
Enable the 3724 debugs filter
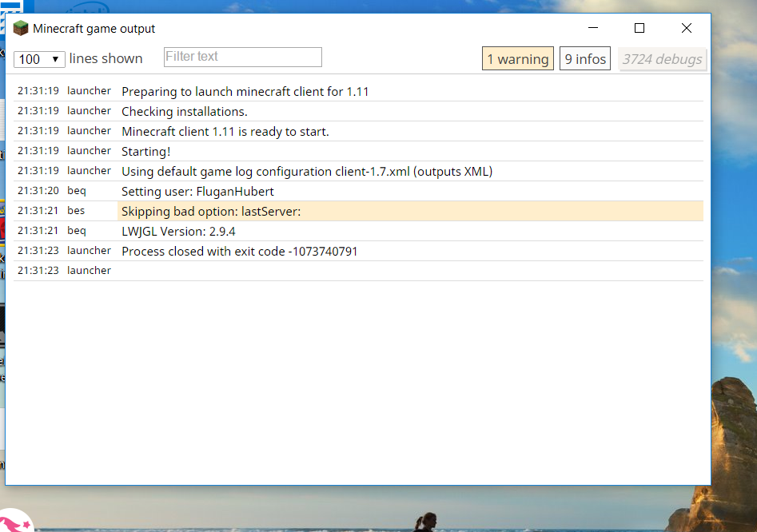click(x=662, y=59)
